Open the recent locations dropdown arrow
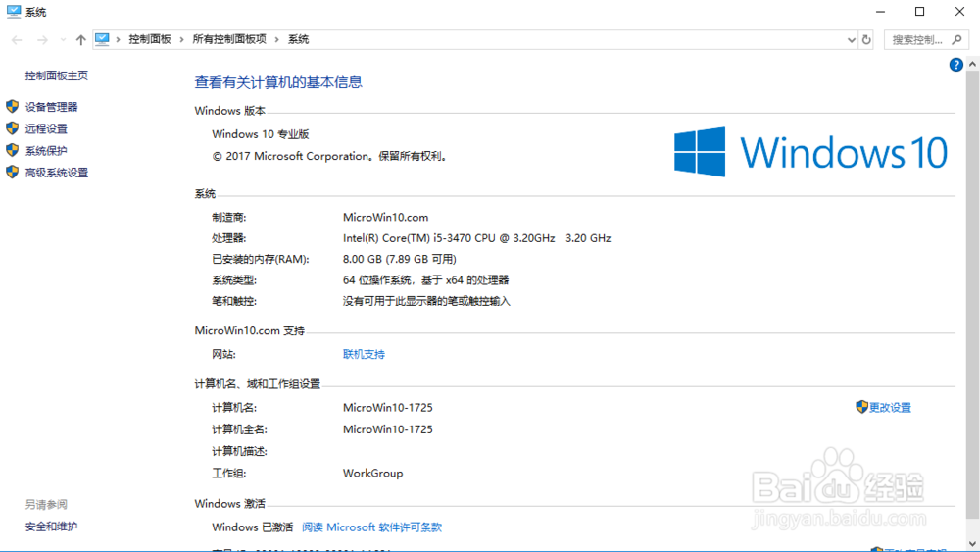This screenshot has height=552, width=980. pyautogui.click(x=63, y=40)
